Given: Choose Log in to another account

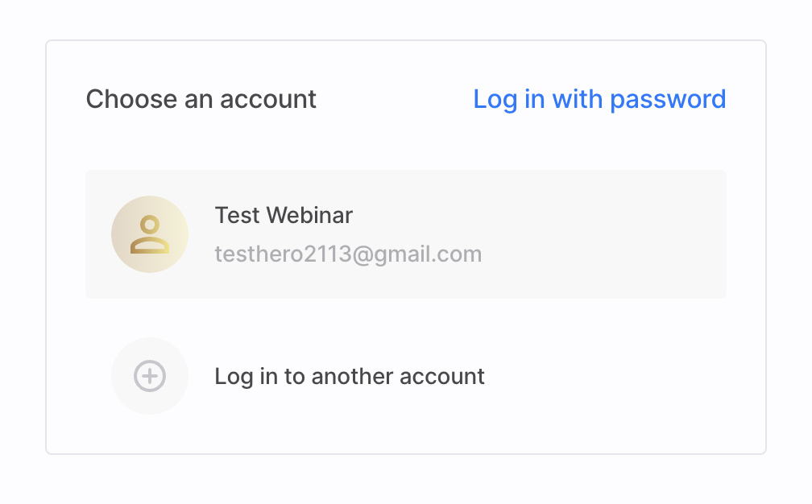Looking at the screenshot, I should 350,376.
